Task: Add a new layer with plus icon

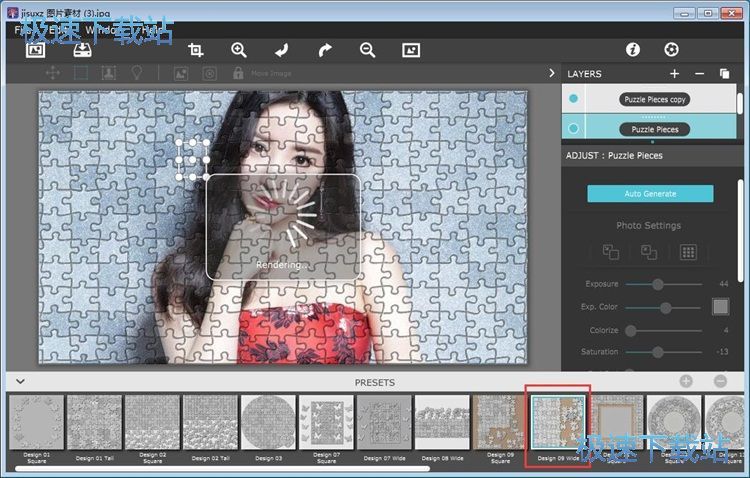Action: click(674, 74)
